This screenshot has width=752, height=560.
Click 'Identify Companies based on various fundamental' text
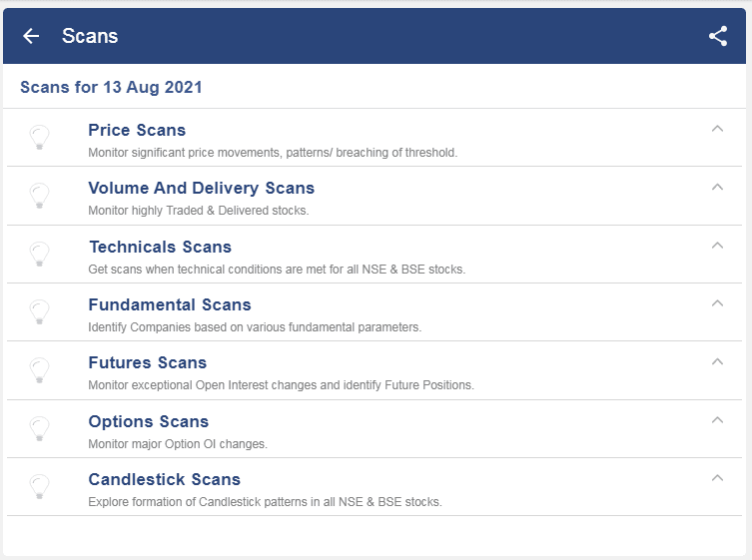pyautogui.click(x=255, y=327)
